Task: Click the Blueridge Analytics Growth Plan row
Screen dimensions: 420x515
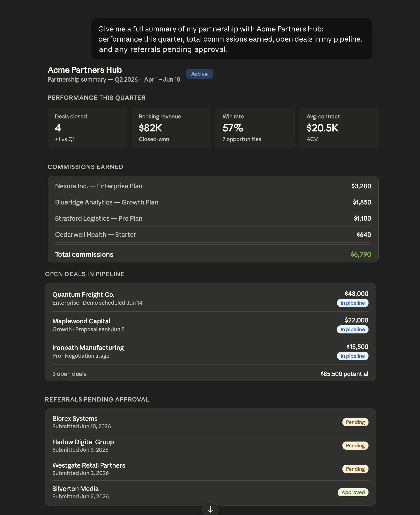Action: point(213,202)
